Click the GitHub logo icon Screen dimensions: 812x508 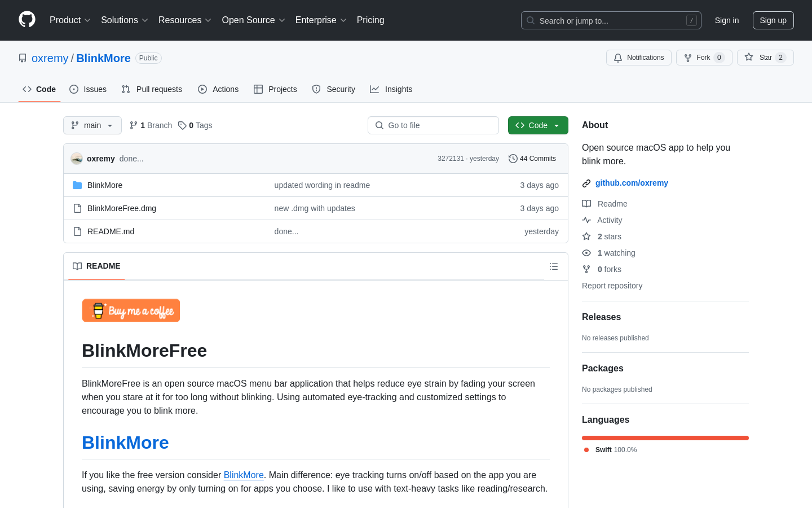click(x=27, y=20)
